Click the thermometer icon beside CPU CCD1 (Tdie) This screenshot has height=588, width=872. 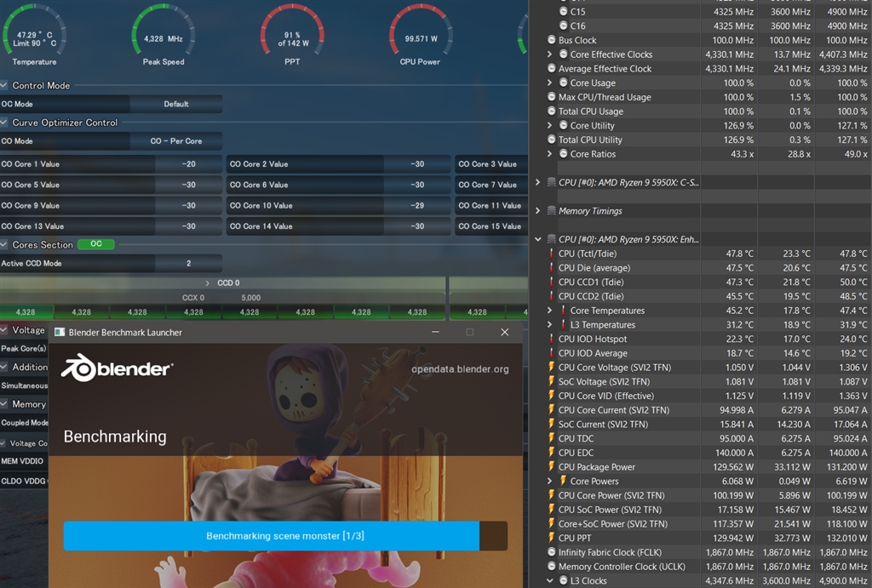(551, 282)
